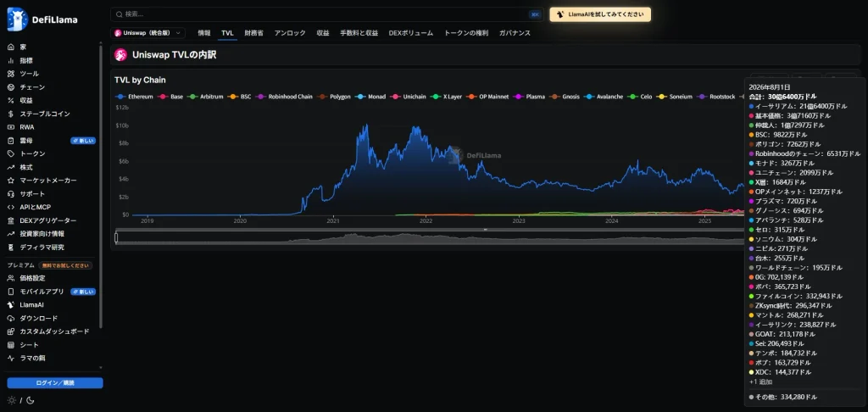The height and width of the screenshot is (412, 868).
Task: Toggle X Layer series in legend
Action: tap(446, 97)
